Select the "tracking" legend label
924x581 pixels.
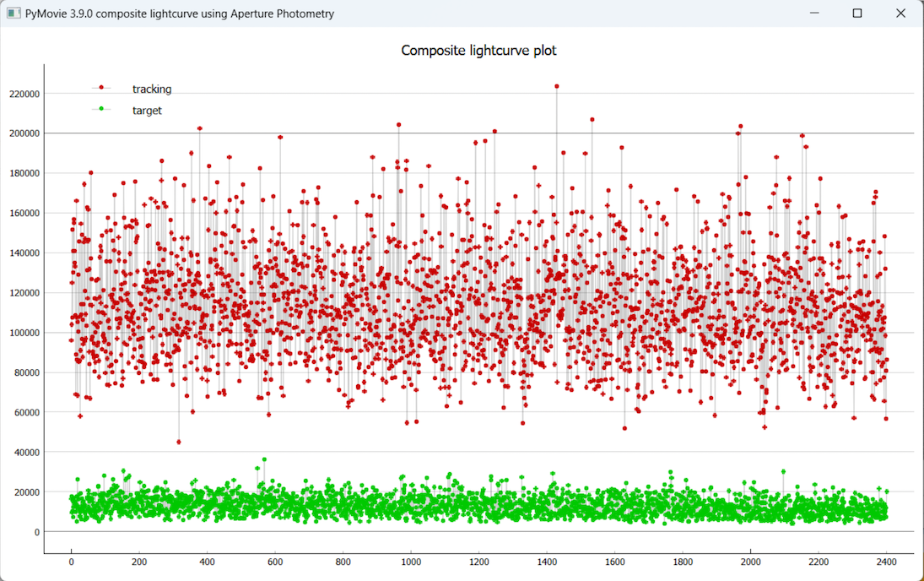(152, 90)
